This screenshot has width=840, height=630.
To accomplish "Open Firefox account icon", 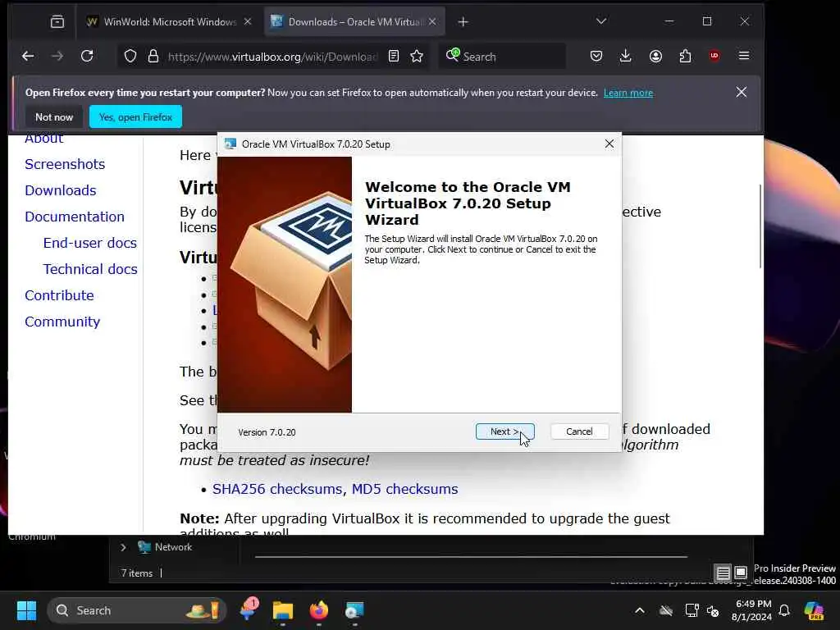I will point(655,57).
